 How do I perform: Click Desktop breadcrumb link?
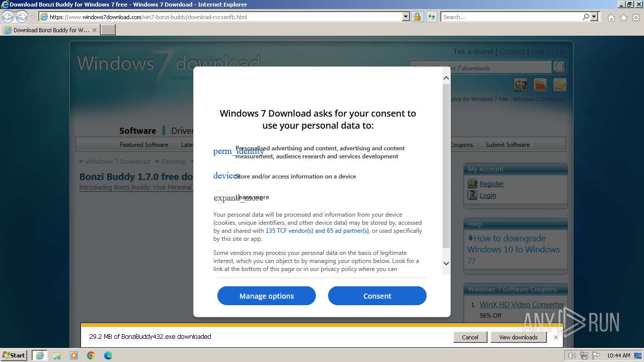click(174, 161)
